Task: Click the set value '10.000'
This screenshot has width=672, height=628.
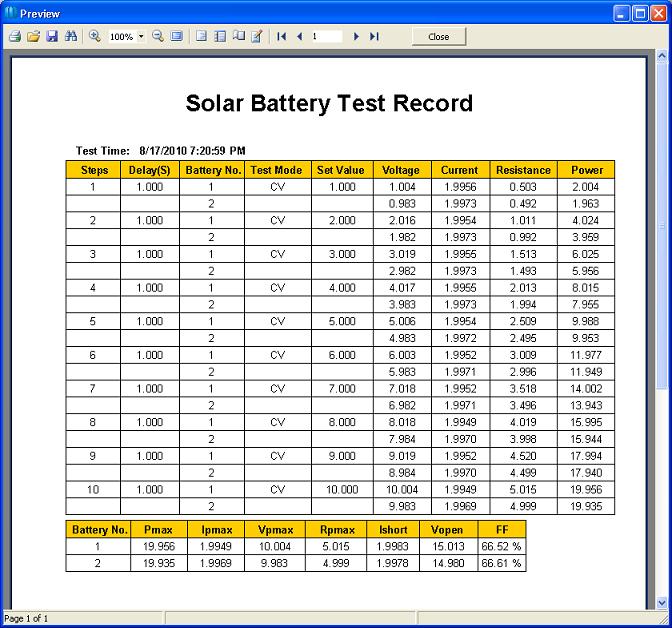Action: point(342,489)
